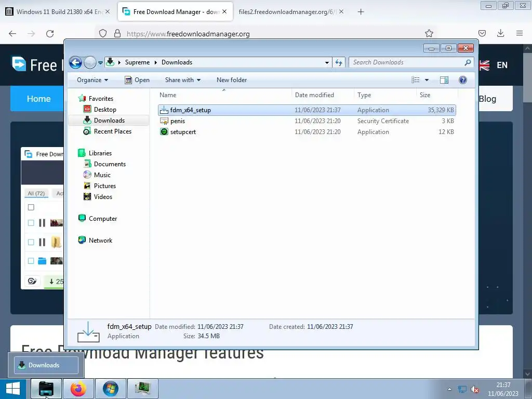Open the Windows orb taskbar icon
The width and height of the screenshot is (532, 399).
[111, 389]
